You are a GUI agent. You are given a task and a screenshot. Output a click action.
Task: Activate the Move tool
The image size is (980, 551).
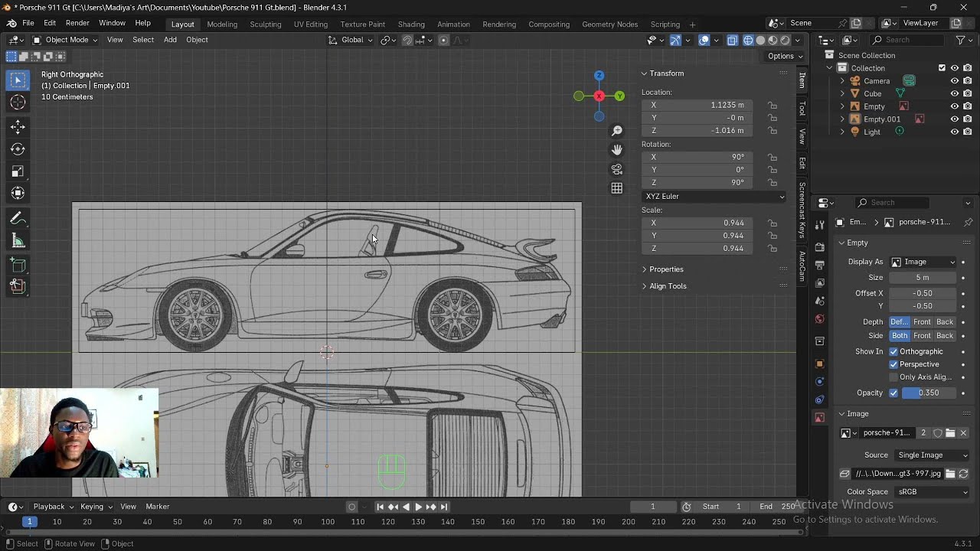(x=18, y=126)
